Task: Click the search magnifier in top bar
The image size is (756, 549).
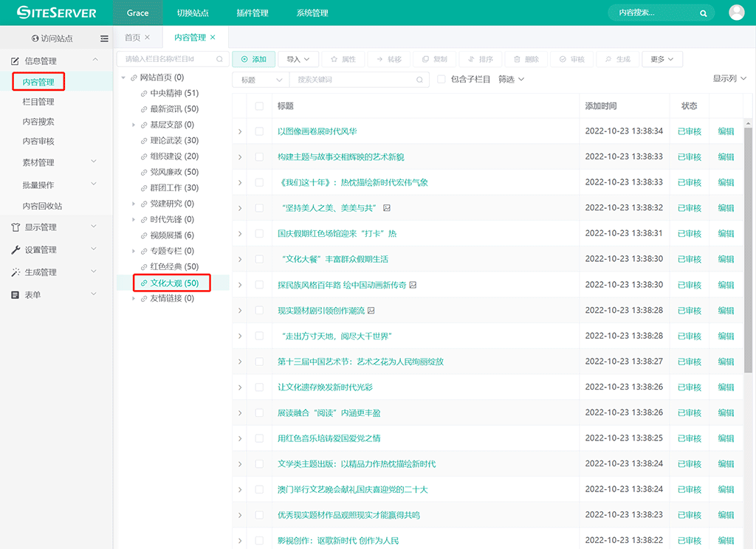Action: 704,13
